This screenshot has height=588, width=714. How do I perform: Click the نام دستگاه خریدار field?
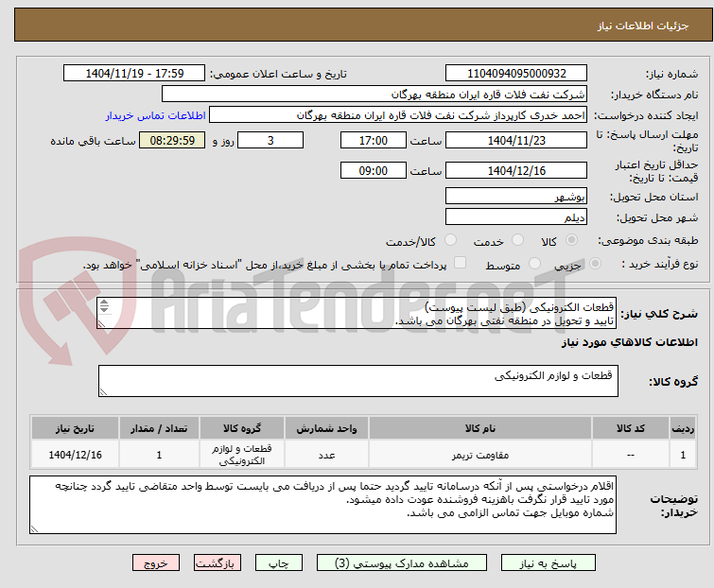(x=374, y=95)
